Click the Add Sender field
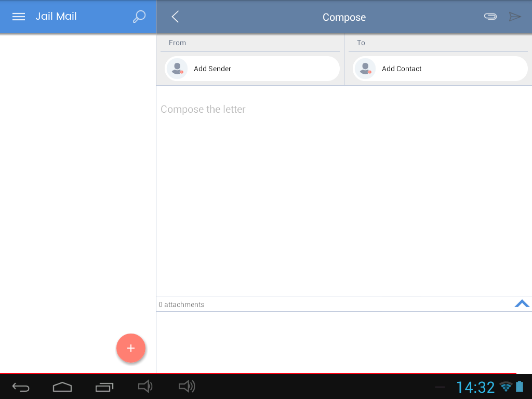 (x=252, y=69)
